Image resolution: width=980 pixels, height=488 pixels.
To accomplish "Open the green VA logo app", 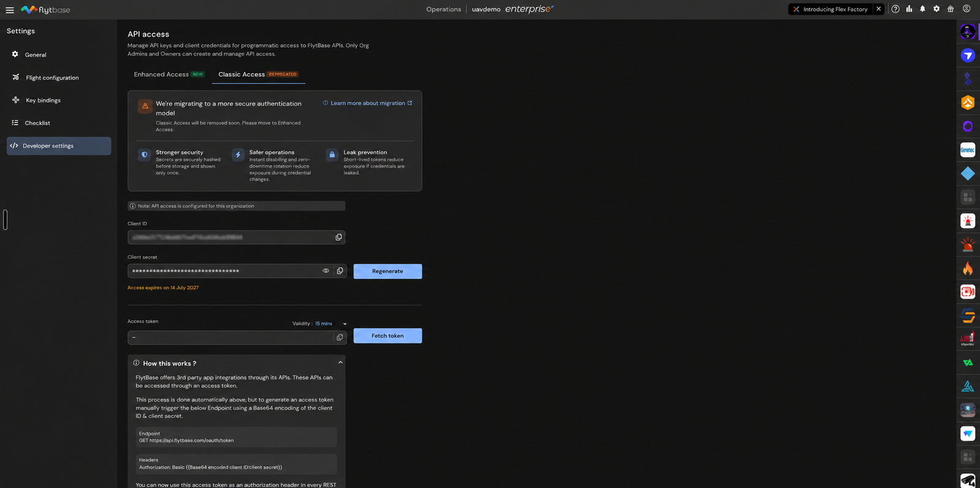I will tap(968, 362).
